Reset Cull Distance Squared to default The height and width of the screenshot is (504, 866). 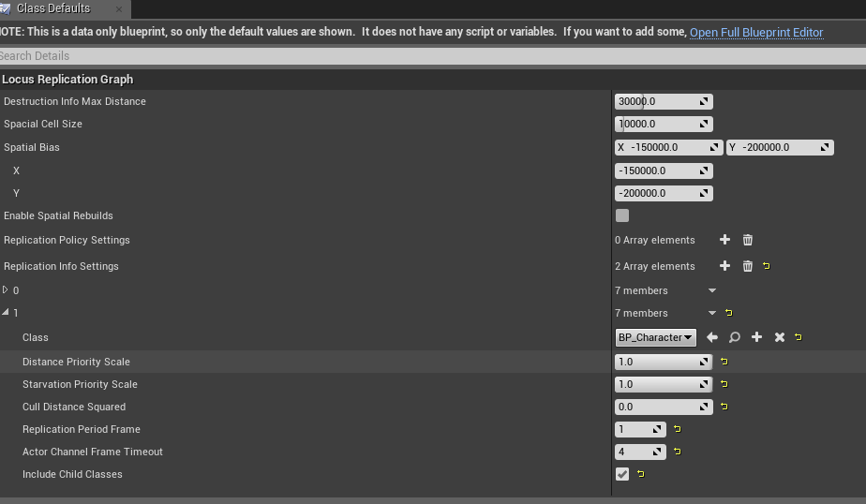[x=724, y=407]
